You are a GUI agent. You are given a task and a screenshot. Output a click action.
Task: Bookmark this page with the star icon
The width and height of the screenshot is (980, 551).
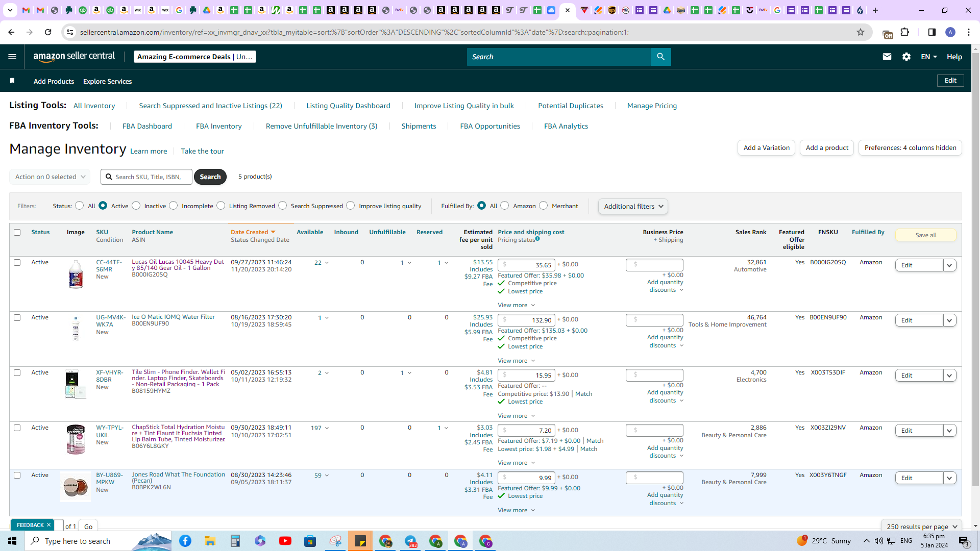click(861, 32)
